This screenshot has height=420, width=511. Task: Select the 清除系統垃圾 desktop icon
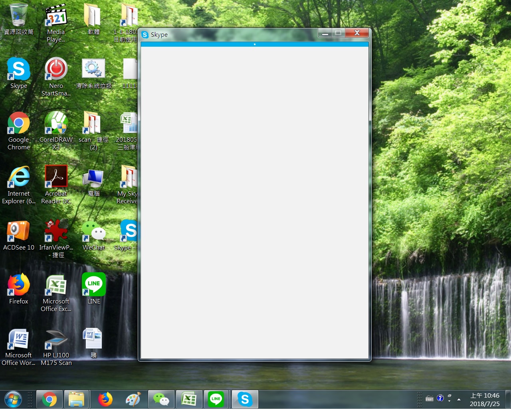(x=93, y=73)
